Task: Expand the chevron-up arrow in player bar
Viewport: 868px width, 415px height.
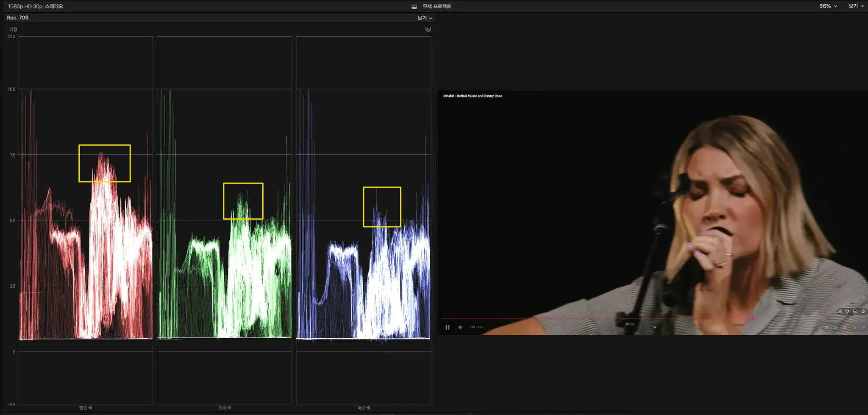Action: click(x=654, y=327)
